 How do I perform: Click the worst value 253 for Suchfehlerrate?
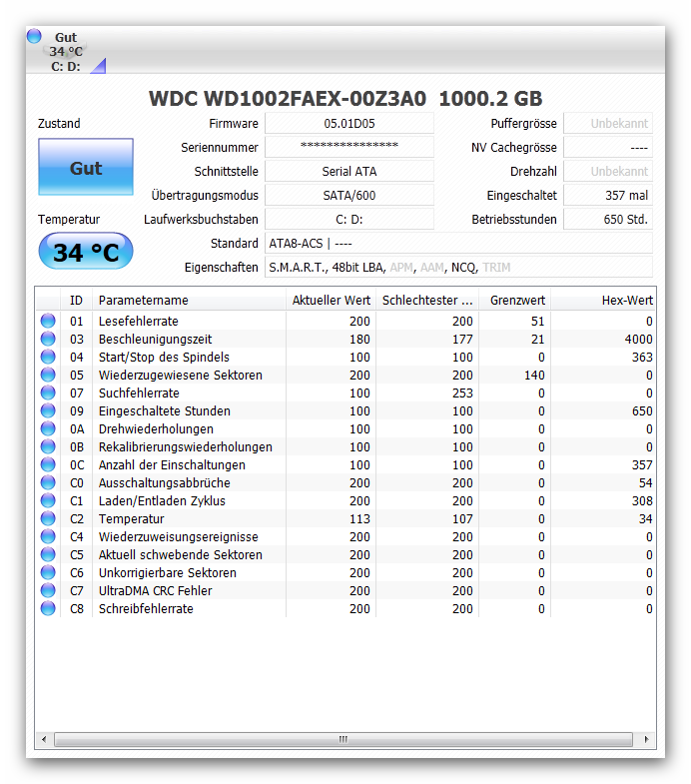(462, 393)
